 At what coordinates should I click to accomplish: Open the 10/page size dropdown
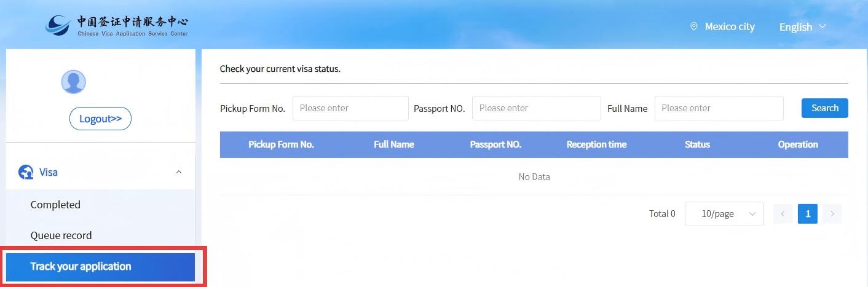click(x=724, y=214)
